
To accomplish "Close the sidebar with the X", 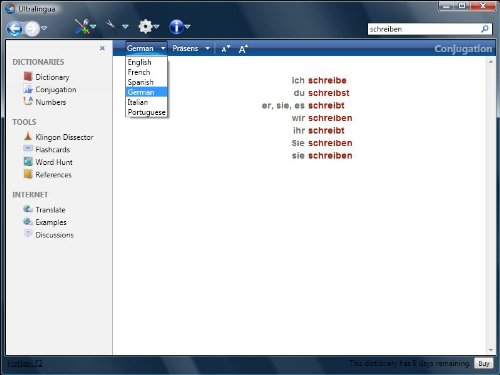I will tap(102, 48).
